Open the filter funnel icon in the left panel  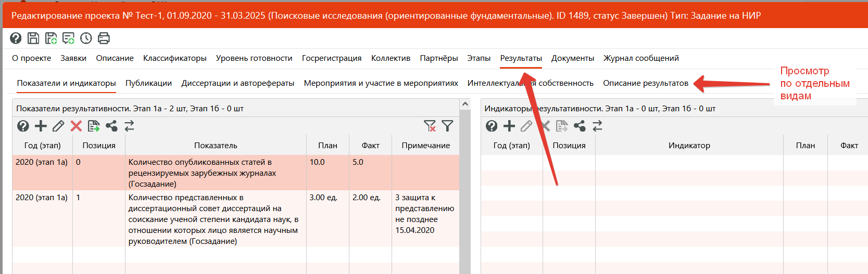pos(447,126)
